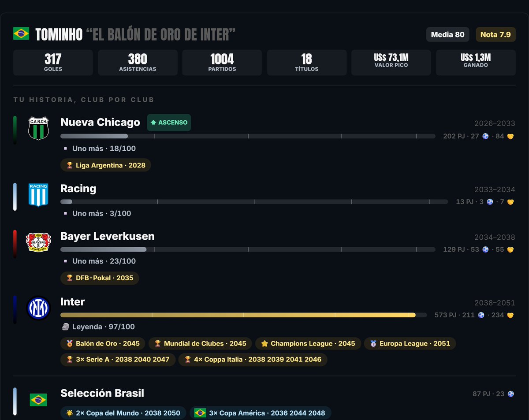
Task: Click the Bayer Leverkusen club crest
Action: tap(38, 242)
